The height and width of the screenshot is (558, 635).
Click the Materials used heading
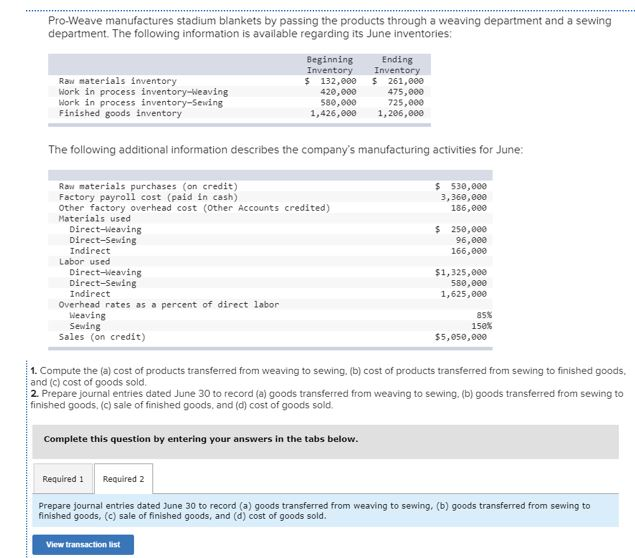(x=94, y=219)
